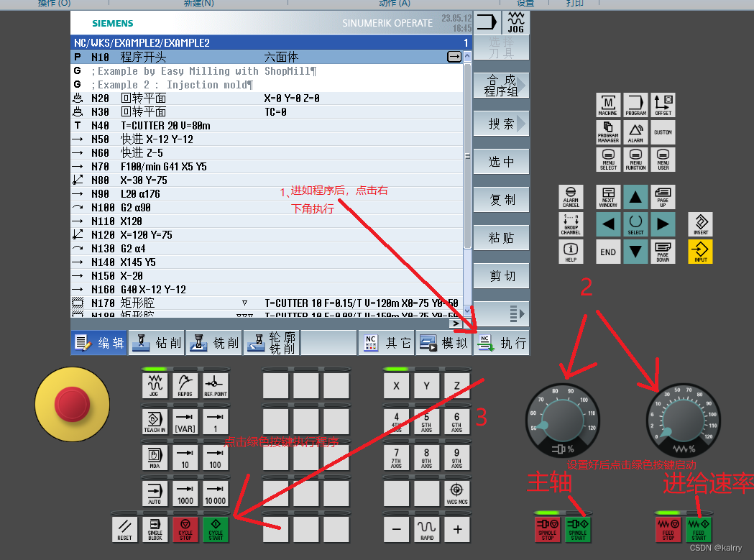Click the GROUP CHANNEL key
The image size is (754, 560).
coord(571,224)
